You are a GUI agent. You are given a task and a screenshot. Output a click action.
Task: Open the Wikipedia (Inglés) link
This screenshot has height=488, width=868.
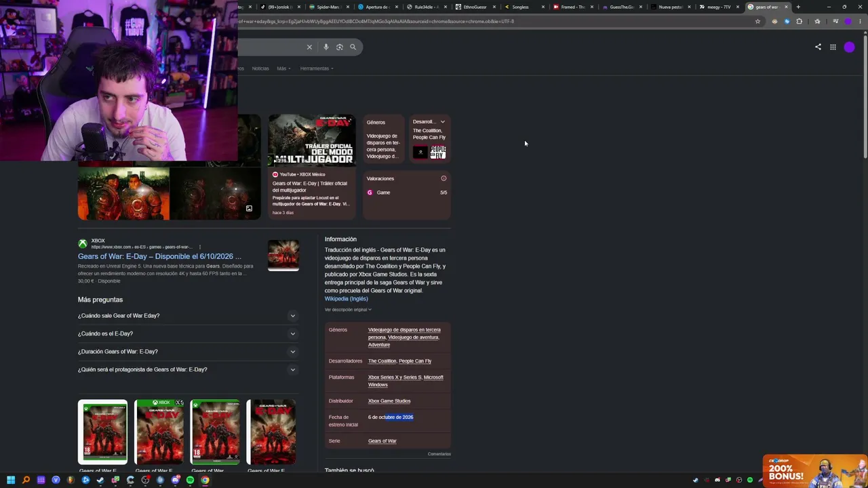coord(346,298)
